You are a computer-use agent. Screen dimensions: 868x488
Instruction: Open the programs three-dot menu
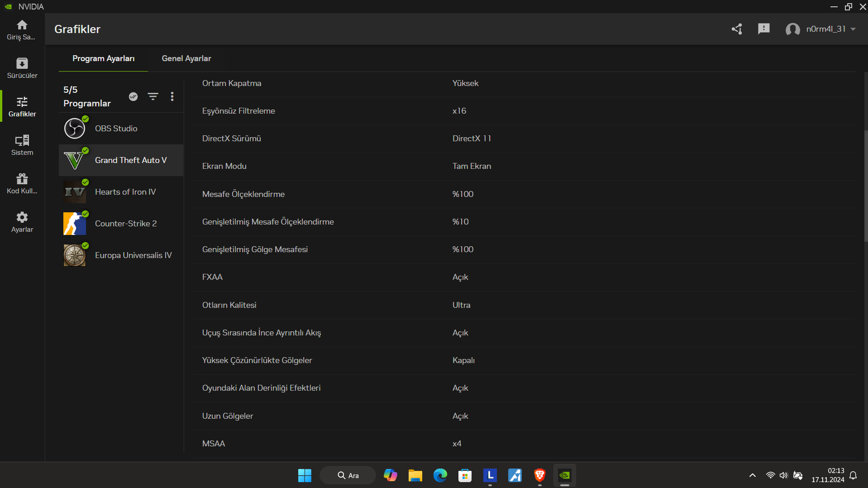click(172, 96)
